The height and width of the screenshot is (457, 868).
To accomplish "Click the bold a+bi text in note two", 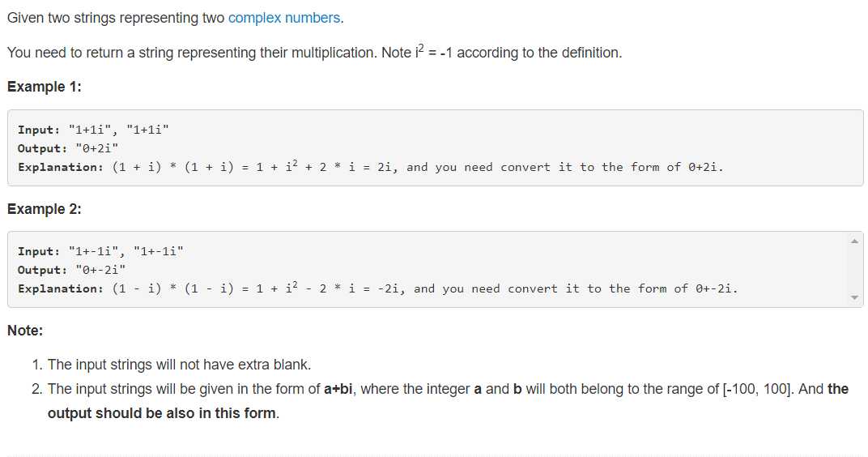I will tap(338, 389).
